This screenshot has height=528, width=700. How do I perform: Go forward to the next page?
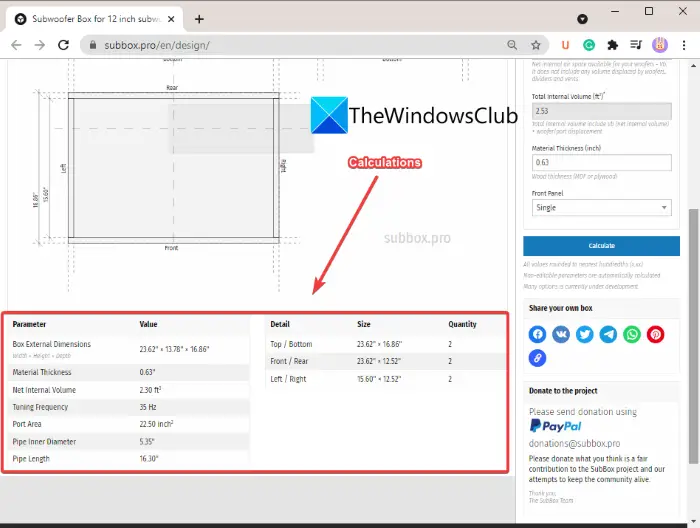click(40, 45)
